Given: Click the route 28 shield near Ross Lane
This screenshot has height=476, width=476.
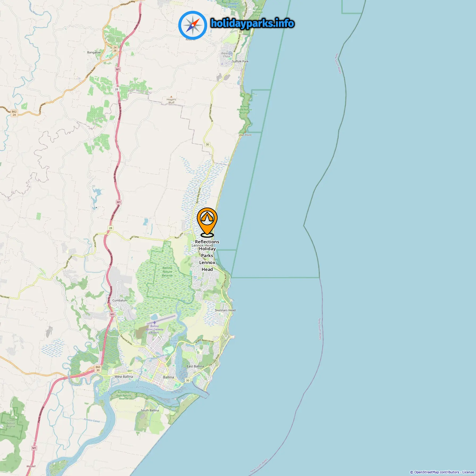Looking at the screenshot, I should (x=110, y=228).
